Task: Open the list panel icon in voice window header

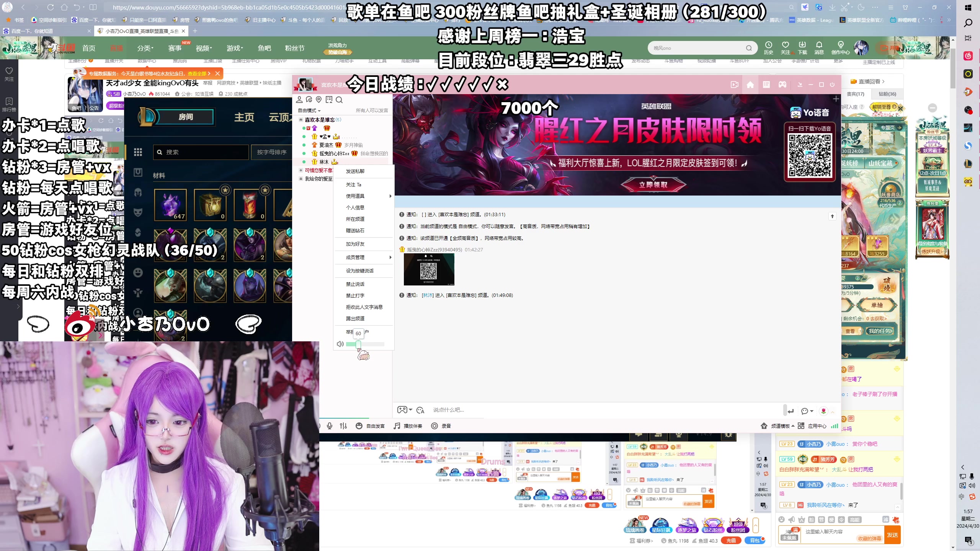Action: 766,85
